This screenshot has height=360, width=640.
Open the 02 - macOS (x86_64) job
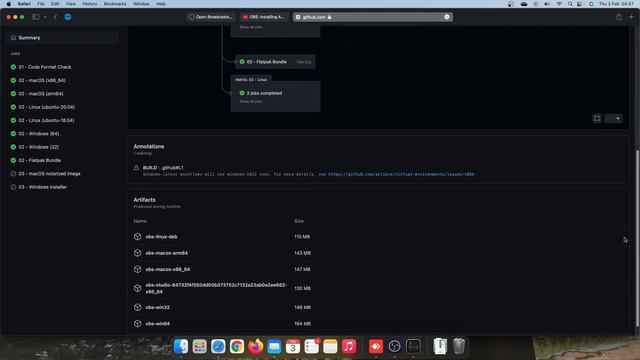coord(42,80)
